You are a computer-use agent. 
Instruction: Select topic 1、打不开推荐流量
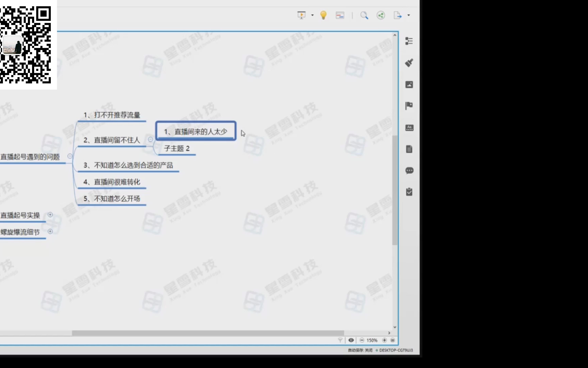(x=112, y=115)
